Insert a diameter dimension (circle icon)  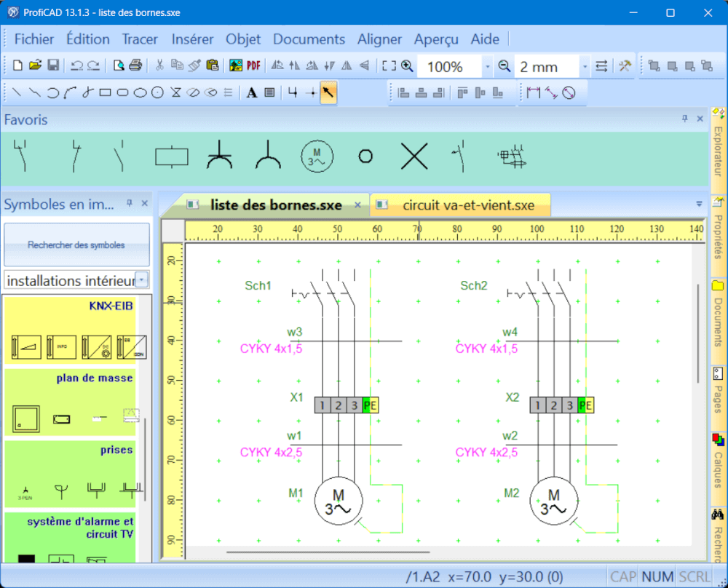tap(569, 93)
